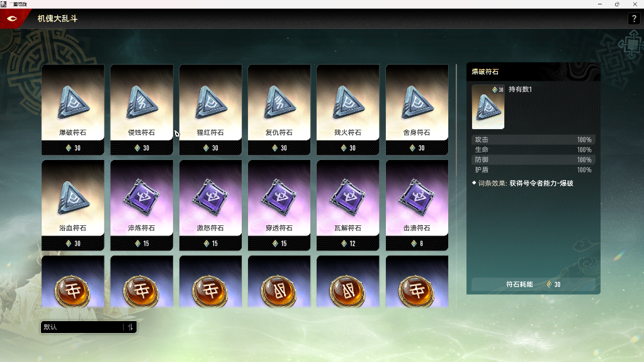644x362 pixels.
Task: Select the 浴血符石 rune card
Action: click(72, 205)
